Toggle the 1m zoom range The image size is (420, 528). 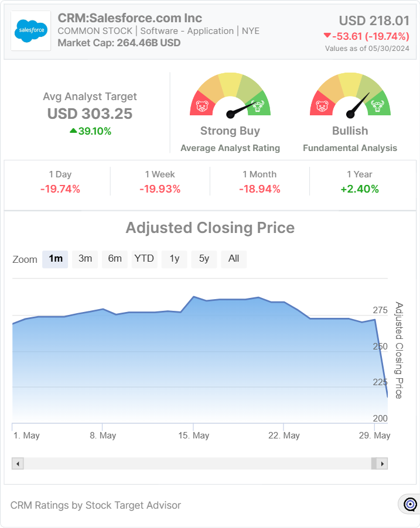55,259
